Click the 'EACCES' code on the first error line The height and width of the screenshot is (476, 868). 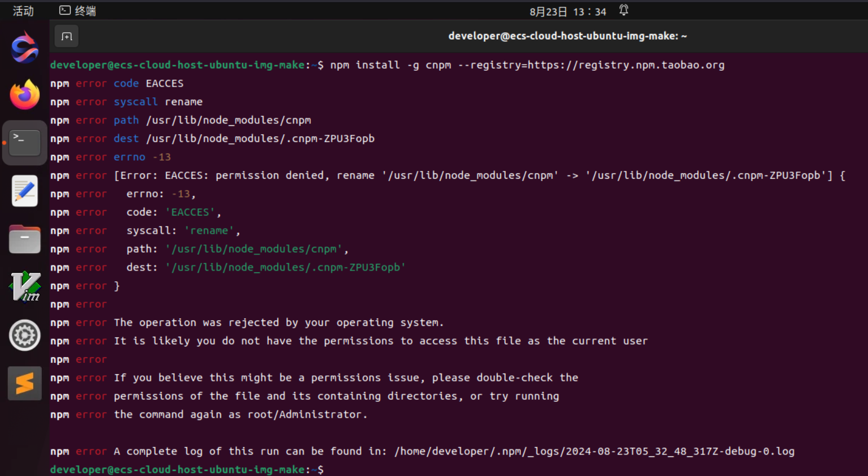165,83
